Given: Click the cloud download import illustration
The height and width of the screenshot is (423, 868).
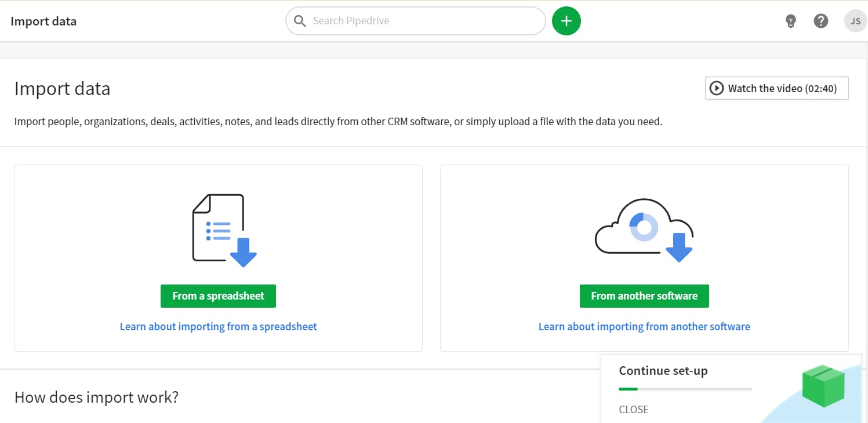Looking at the screenshot, I should (644, 229).
